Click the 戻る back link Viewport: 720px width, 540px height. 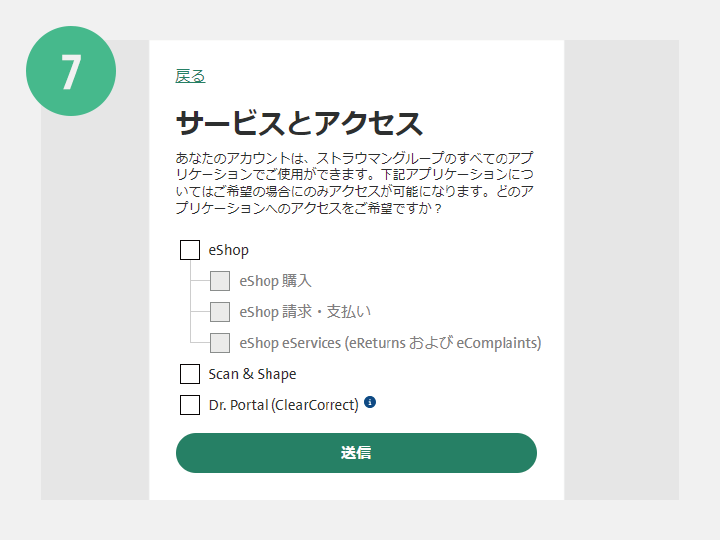point(190,76)
